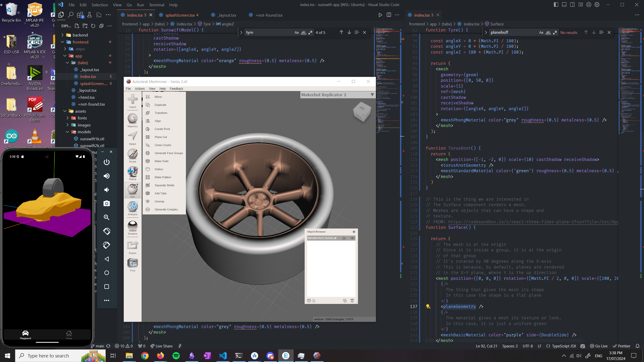
Task: Click Go Live in status bar
Action: pyautogui.click(x=599, y=346)
